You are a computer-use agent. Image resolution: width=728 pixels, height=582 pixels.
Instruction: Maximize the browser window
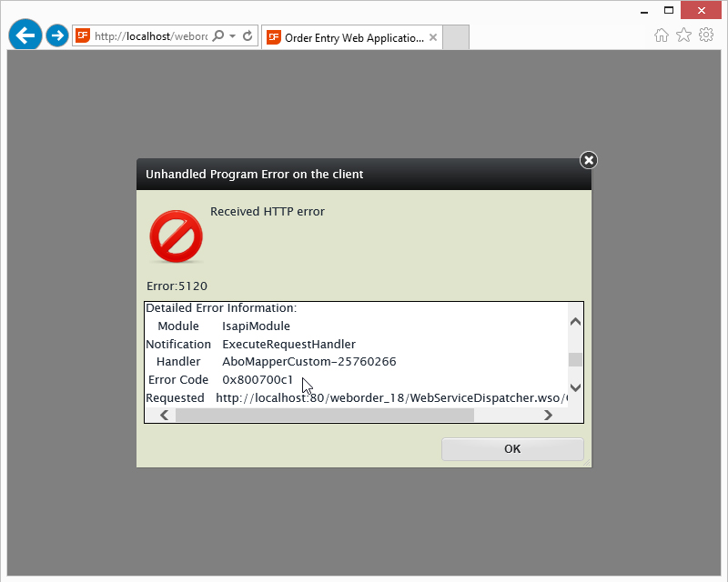(669, 10)
